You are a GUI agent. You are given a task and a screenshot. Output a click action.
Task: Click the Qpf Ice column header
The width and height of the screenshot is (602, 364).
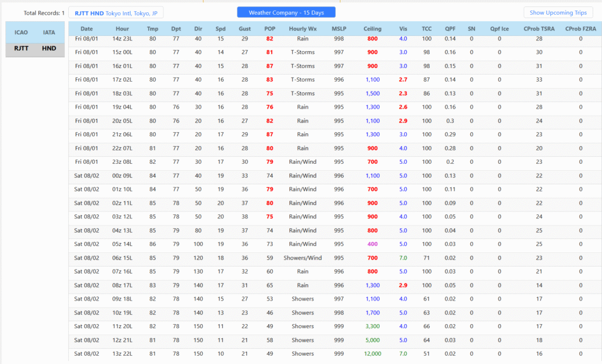coord(500,29)
